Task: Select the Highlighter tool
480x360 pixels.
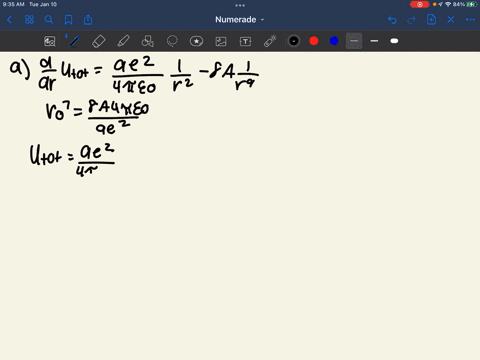Action: pos(123,41)
